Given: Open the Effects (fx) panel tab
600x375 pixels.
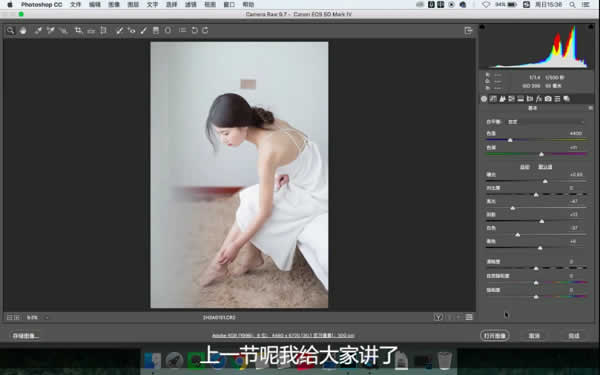Looking at the screenshot, I should click(x=539, y=99).
